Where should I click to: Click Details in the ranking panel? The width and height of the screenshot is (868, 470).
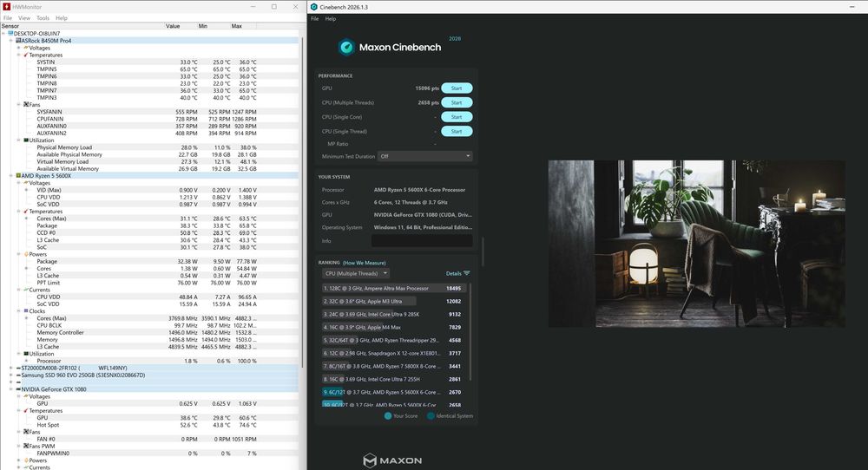click(453, 273)
